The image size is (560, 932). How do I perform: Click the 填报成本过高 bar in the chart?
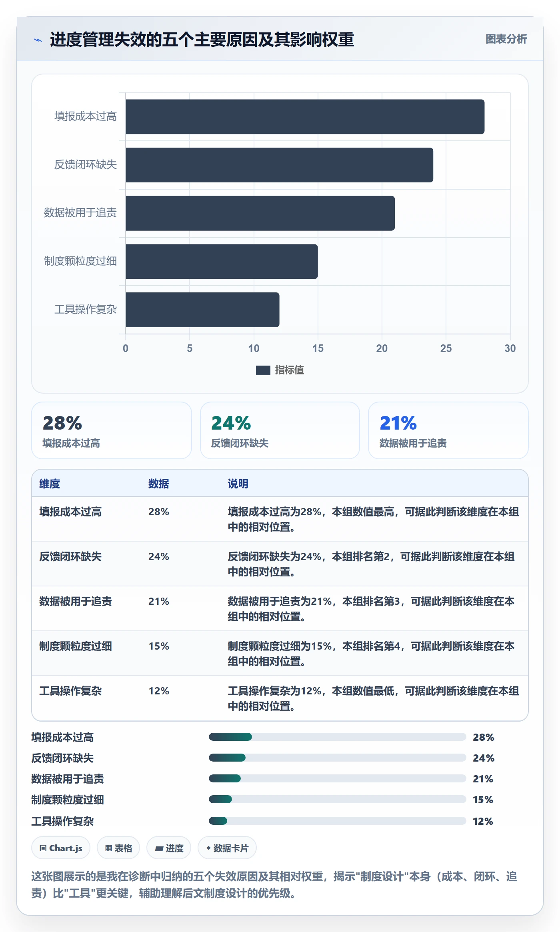tap(305, 117)
